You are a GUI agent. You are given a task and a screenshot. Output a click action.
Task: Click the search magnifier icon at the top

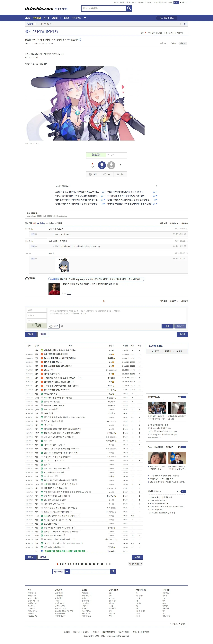click(129, 8)
